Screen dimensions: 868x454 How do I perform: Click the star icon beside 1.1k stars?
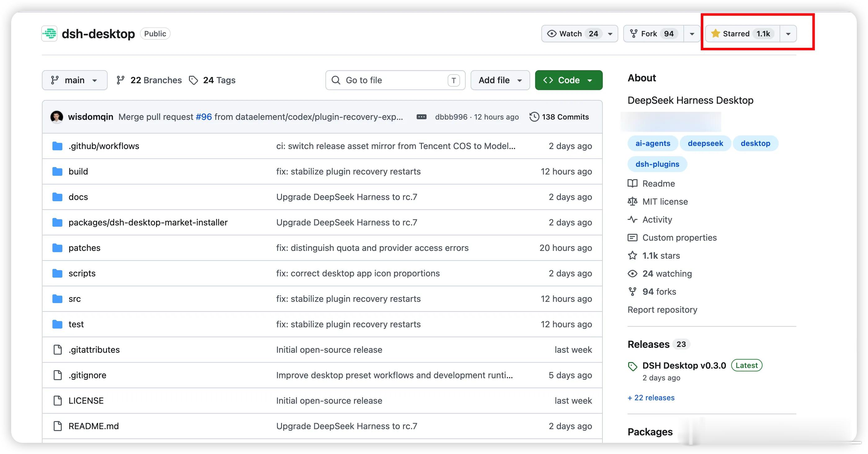633,256
